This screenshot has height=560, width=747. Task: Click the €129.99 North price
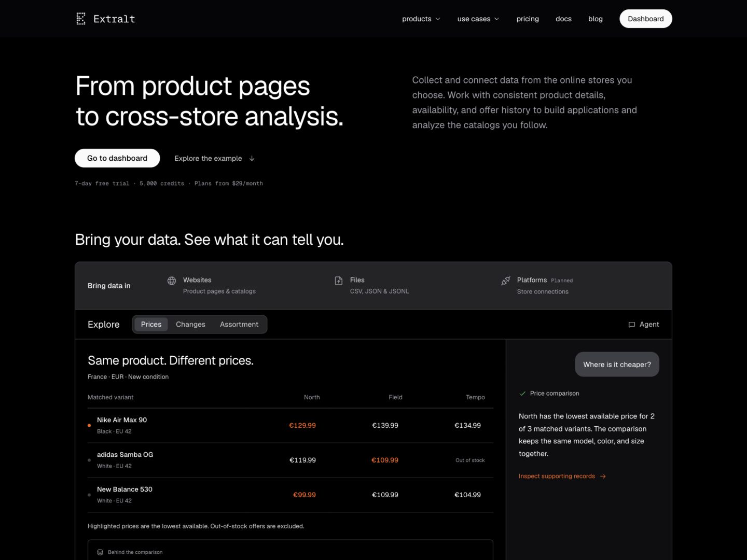pos(302,426)
